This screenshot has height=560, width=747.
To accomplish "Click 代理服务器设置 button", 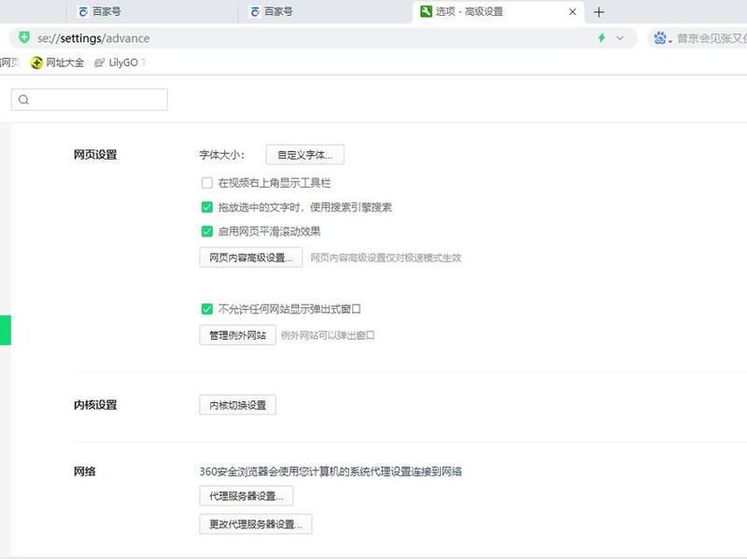I will tap(247, 497).
